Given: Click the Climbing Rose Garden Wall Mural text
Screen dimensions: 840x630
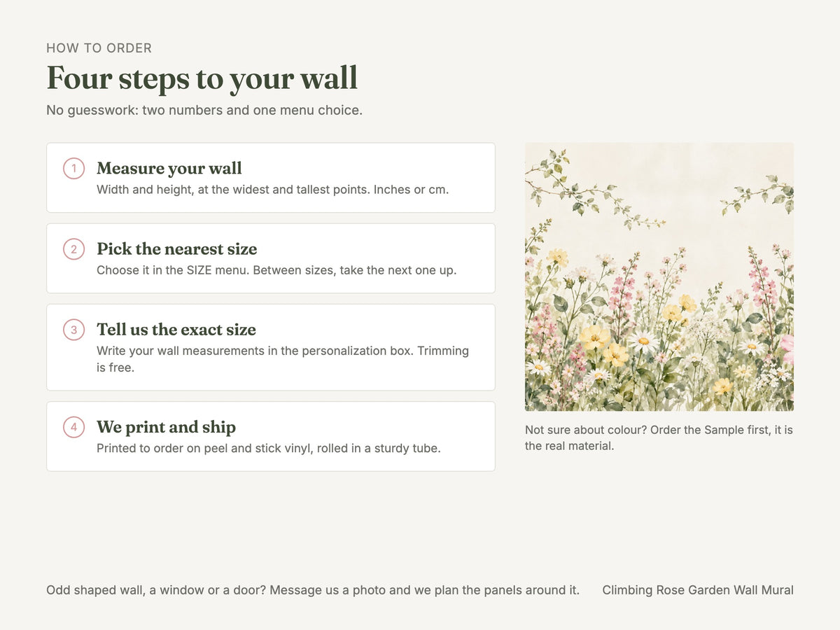Looking at the screenshot, I should pos(698,590).
